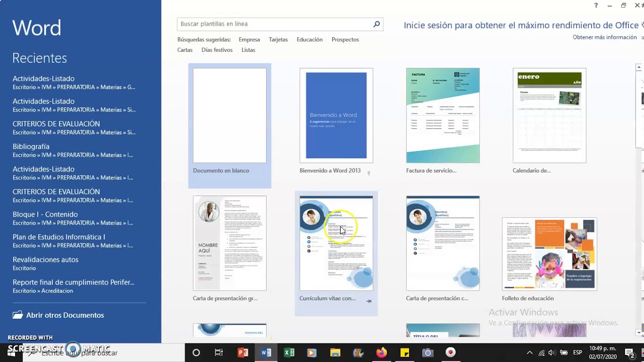The image size is (644, 362).
Task: Open recent document Bibliografía
Action: (x=74, y=150)
